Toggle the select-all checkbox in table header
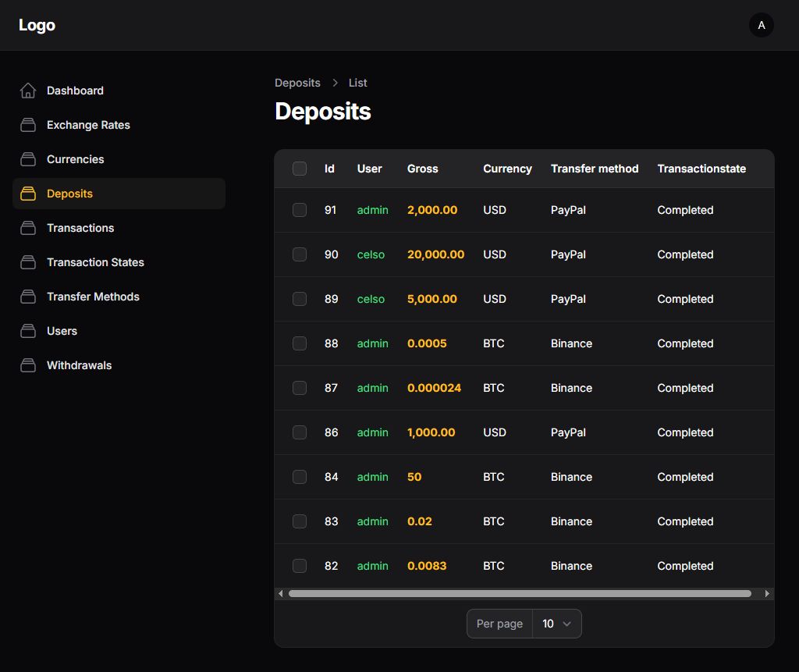Screen dimensions: 799x672 point(300,169)
